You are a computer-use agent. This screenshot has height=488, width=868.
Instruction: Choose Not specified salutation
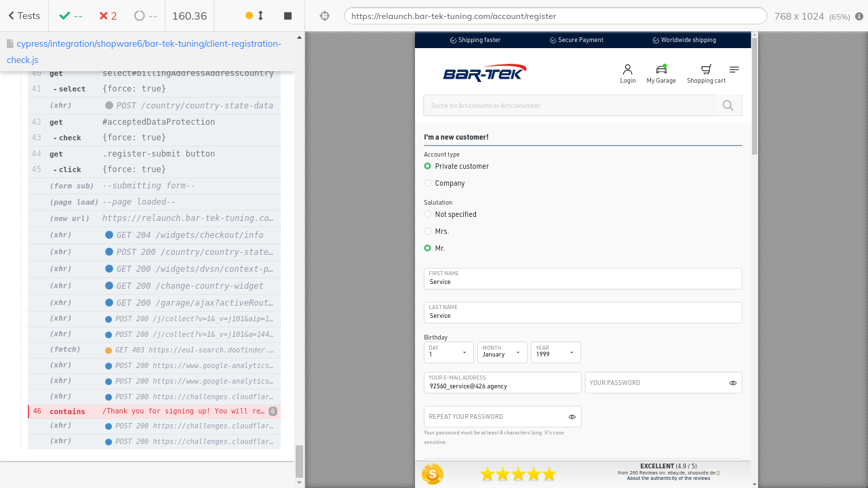(x=428, y=214)
